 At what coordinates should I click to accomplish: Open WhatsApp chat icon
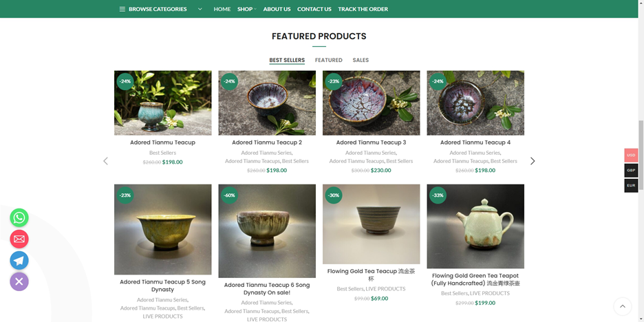(x=19, y=218)
